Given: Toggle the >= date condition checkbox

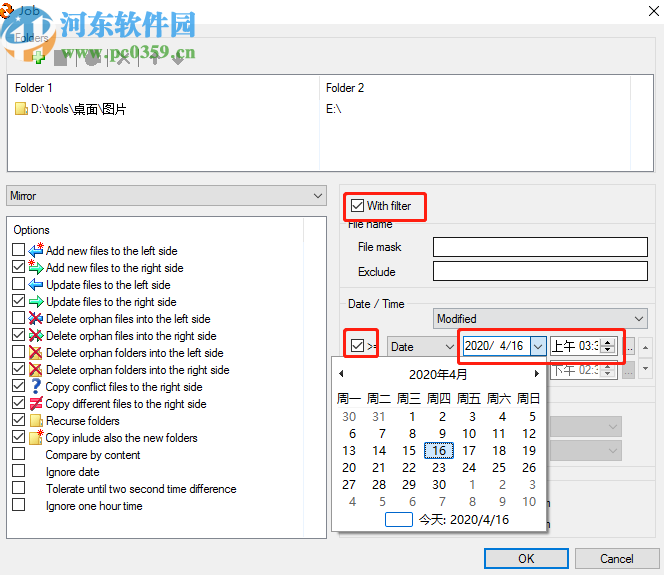Looking at the screenshot, I should [357, 346].
